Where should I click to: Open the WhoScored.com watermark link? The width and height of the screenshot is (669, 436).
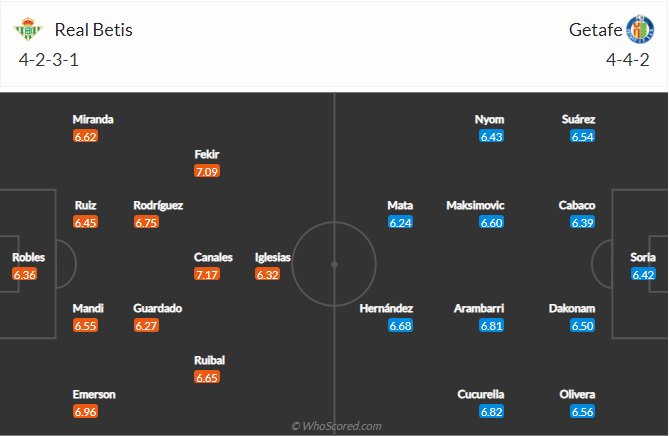[336, 426]
